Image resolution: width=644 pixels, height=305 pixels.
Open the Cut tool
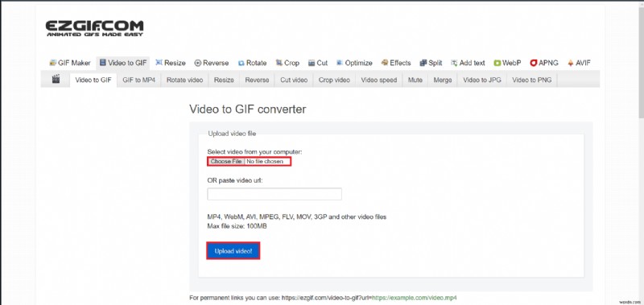point(318,63)
